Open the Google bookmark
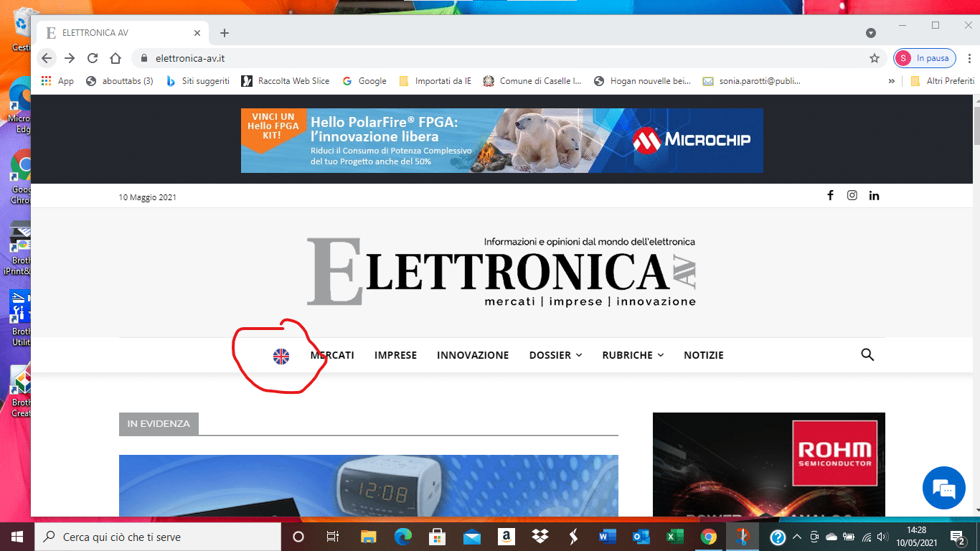 [364, 81]
